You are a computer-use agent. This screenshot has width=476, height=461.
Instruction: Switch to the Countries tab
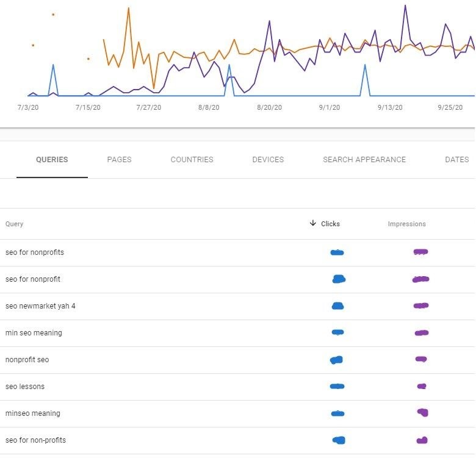click(x=192, y=160)
